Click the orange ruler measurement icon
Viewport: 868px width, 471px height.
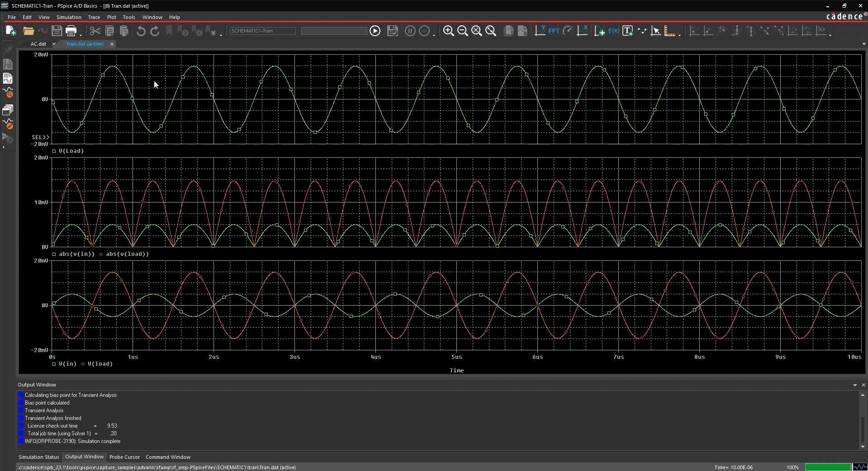[670, 31]
